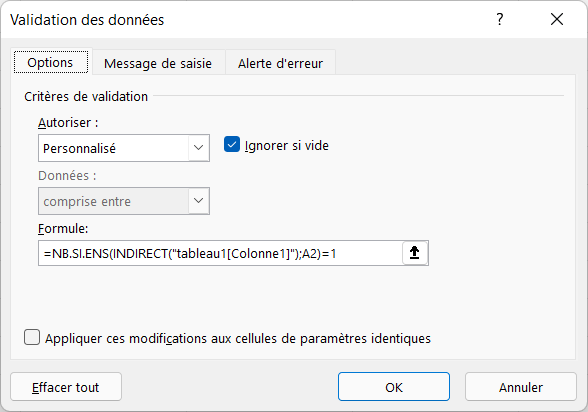Open the Autoriser combo box showing Personnalisé
588x412 pixels.
point(124,148)
